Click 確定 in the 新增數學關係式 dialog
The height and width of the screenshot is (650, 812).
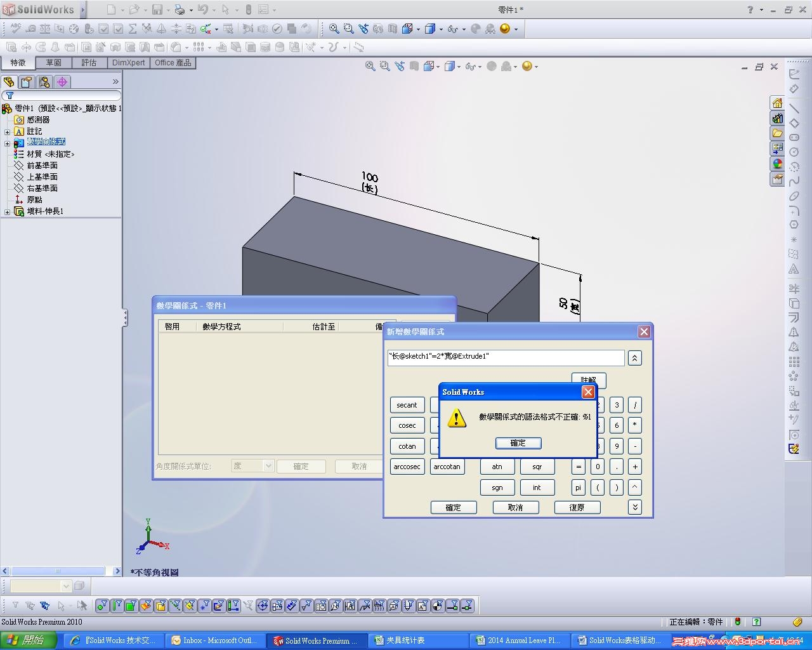tap(453, 507)
